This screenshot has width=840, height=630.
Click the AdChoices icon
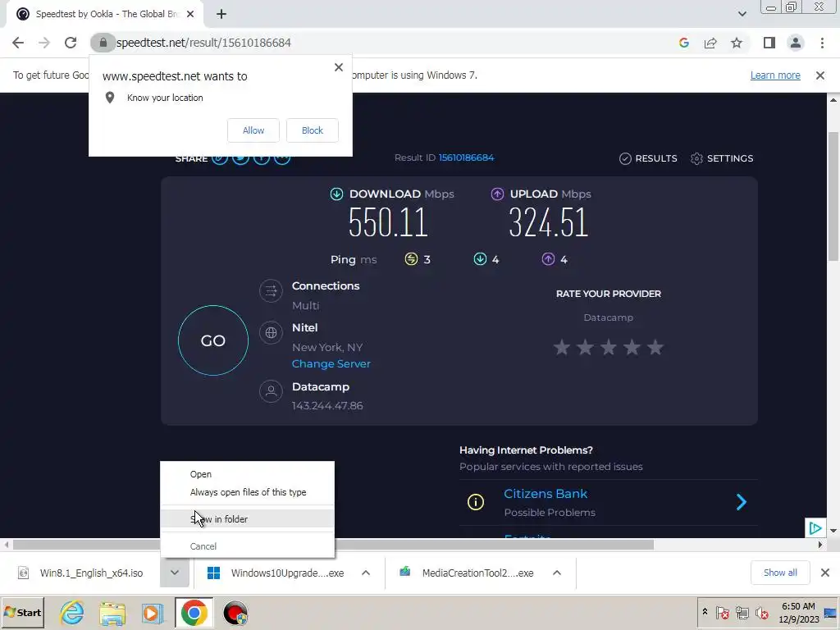click(x=815, y=528)
